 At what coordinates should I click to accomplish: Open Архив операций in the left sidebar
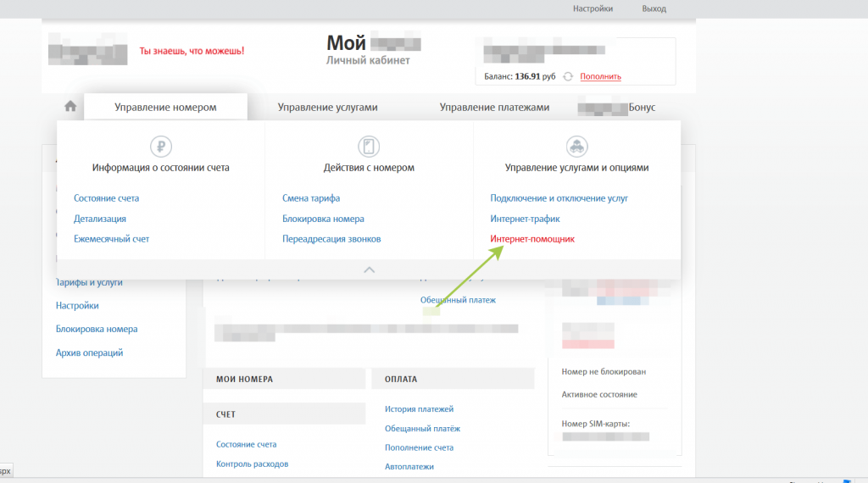[x=89, y=353]
